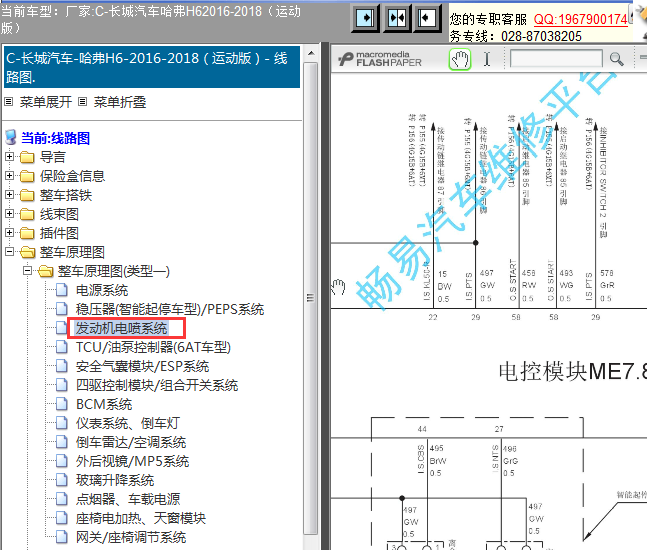Open the BCM系统 document
Screen dimensions: 647x550
coord(104,404)
